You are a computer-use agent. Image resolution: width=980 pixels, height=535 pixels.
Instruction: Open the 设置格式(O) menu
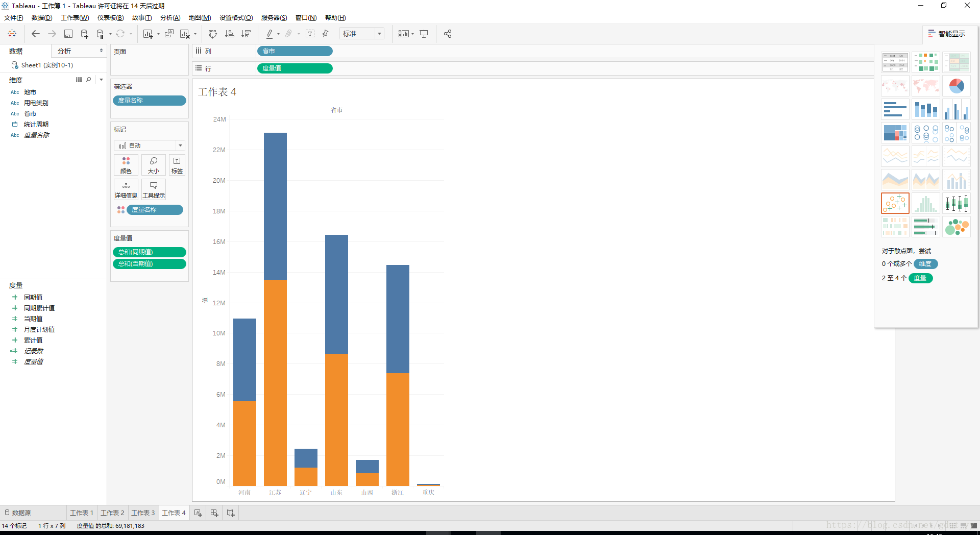click(x=236, y=18)
